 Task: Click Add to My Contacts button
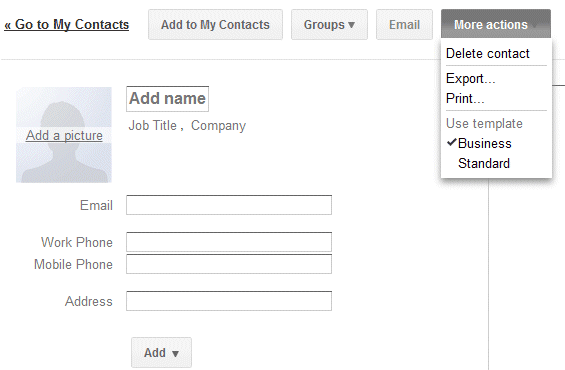click(x=215, y=24)
